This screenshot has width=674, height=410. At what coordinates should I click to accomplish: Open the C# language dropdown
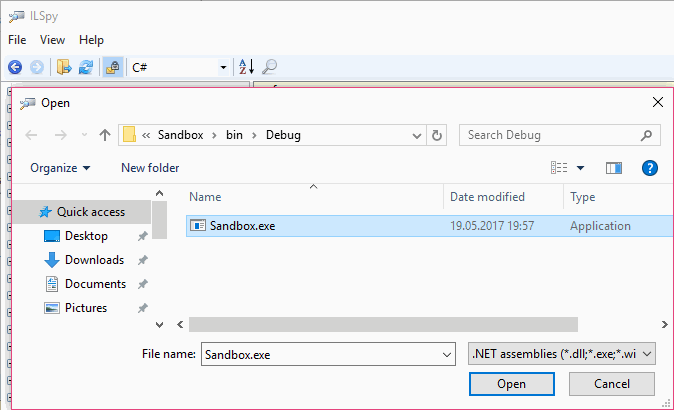179,67
